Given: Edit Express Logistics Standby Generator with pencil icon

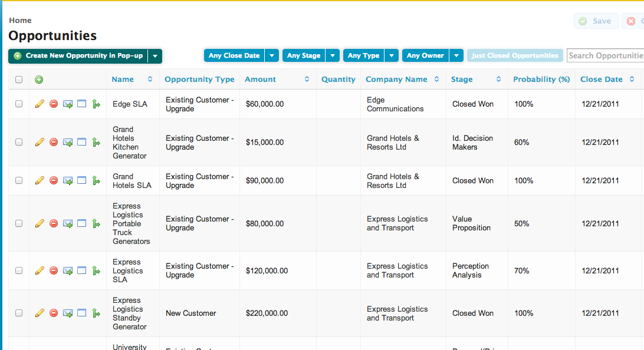Looking at the screenshot, I should (x=40, y=313).
